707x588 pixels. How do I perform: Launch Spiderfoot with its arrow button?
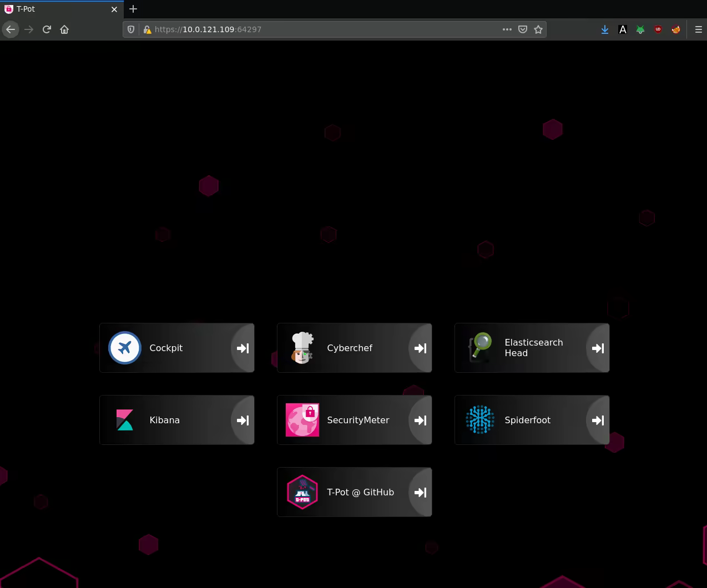tap(598, 420)
